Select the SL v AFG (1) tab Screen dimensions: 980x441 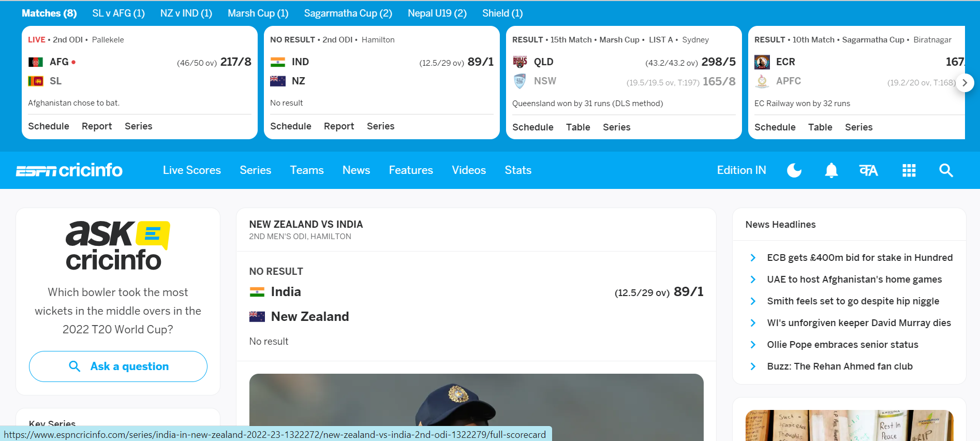(x=118, y=13)
